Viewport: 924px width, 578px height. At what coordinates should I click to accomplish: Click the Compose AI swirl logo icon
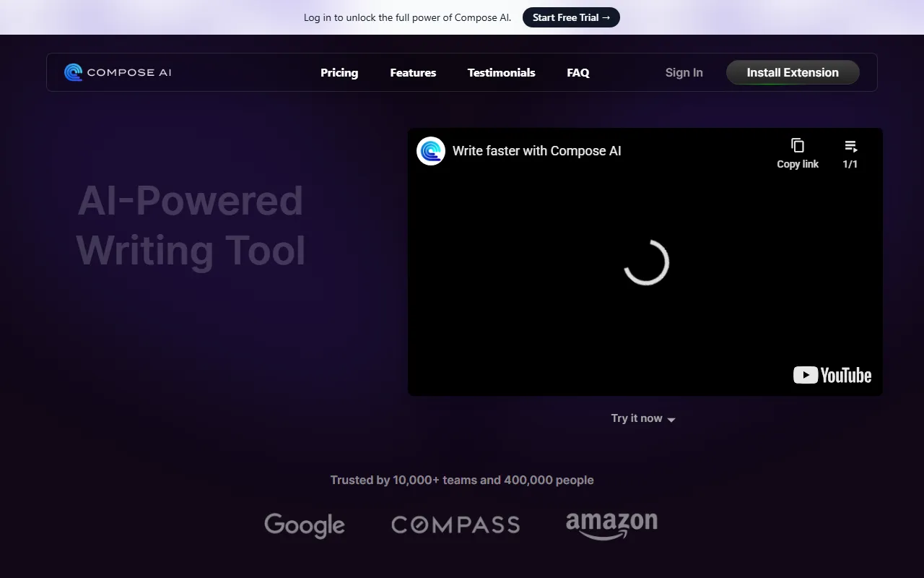coord(73,72)
